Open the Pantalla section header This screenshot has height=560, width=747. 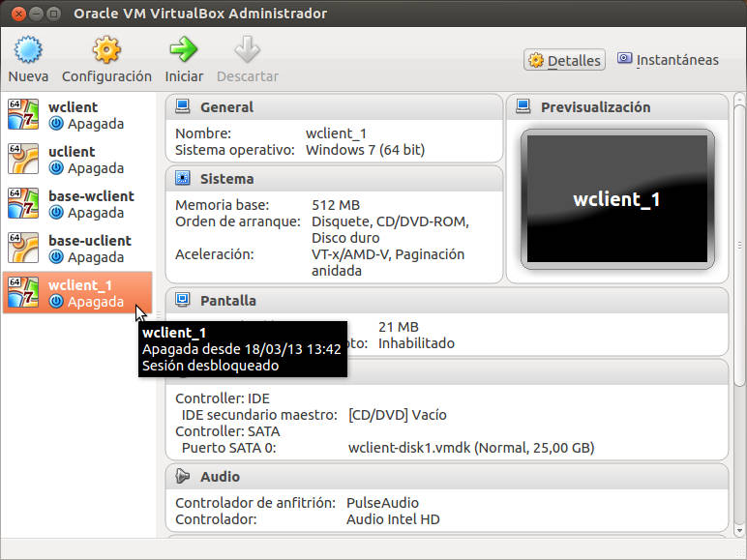pyautogui.click(x=447, y=301)
